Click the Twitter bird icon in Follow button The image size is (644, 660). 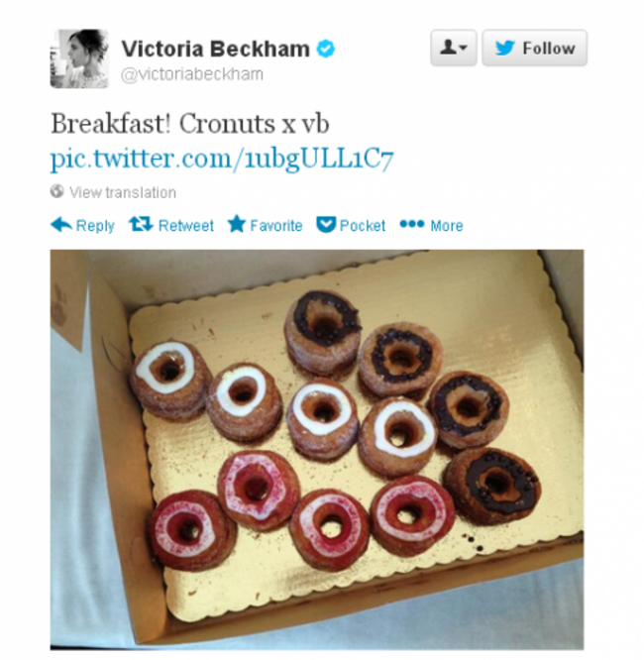tap(504, 48)
